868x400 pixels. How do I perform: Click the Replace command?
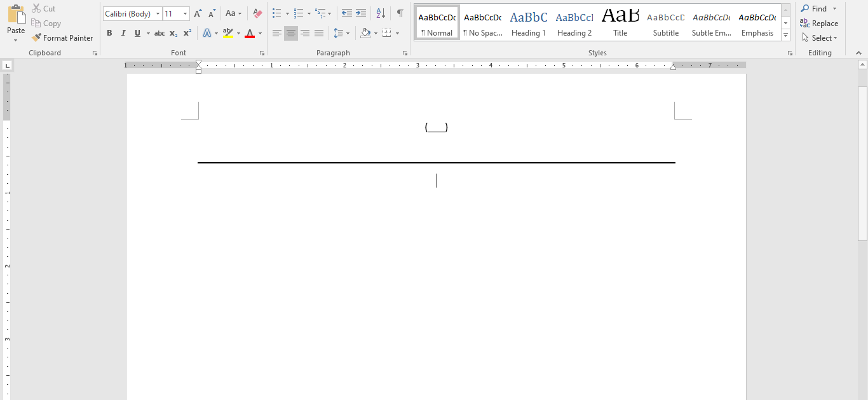coord(819,24)
